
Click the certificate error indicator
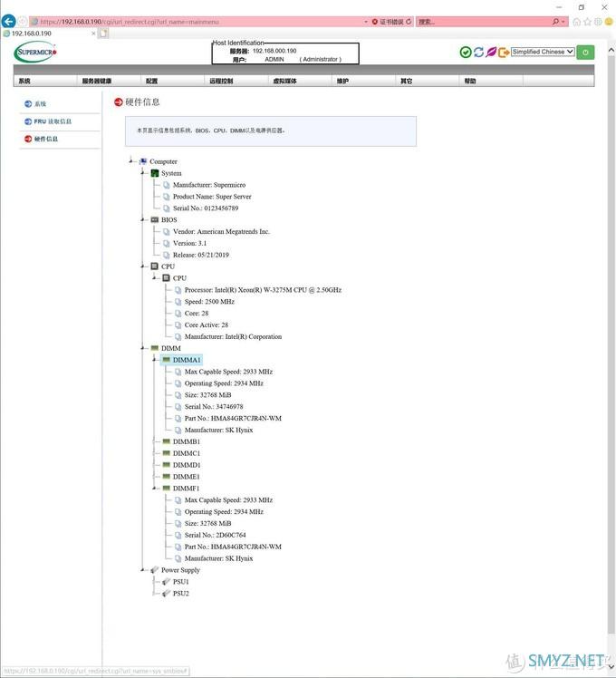pos(388,22)
